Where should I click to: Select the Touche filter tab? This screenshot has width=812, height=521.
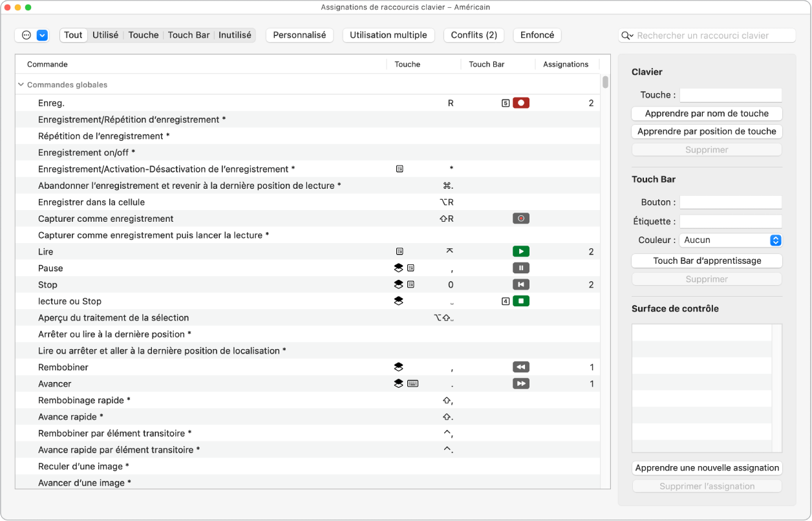143,35
